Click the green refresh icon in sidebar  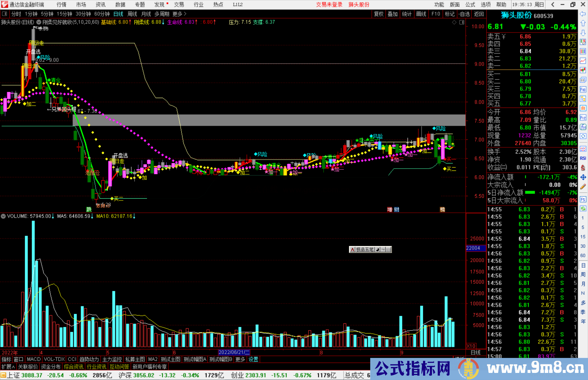(x=583, y=209)
